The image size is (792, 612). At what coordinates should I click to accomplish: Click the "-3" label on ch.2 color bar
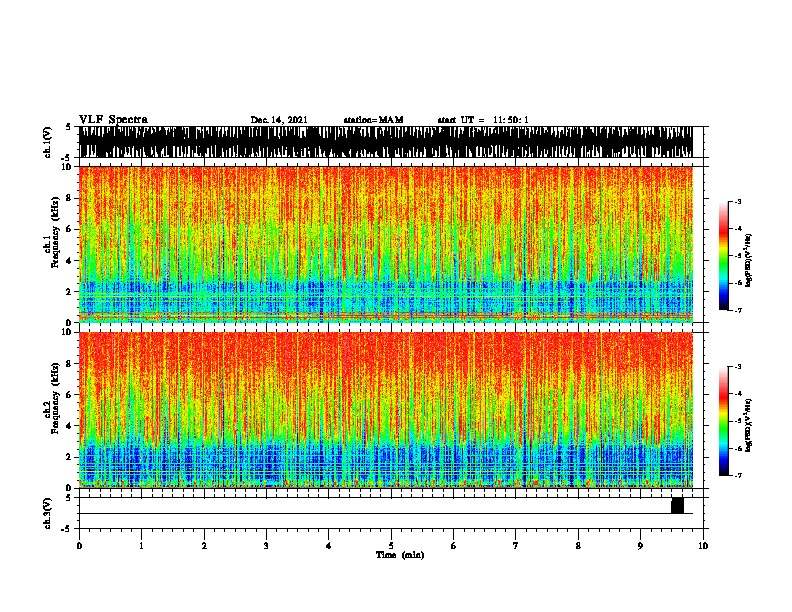pos(738,367)
